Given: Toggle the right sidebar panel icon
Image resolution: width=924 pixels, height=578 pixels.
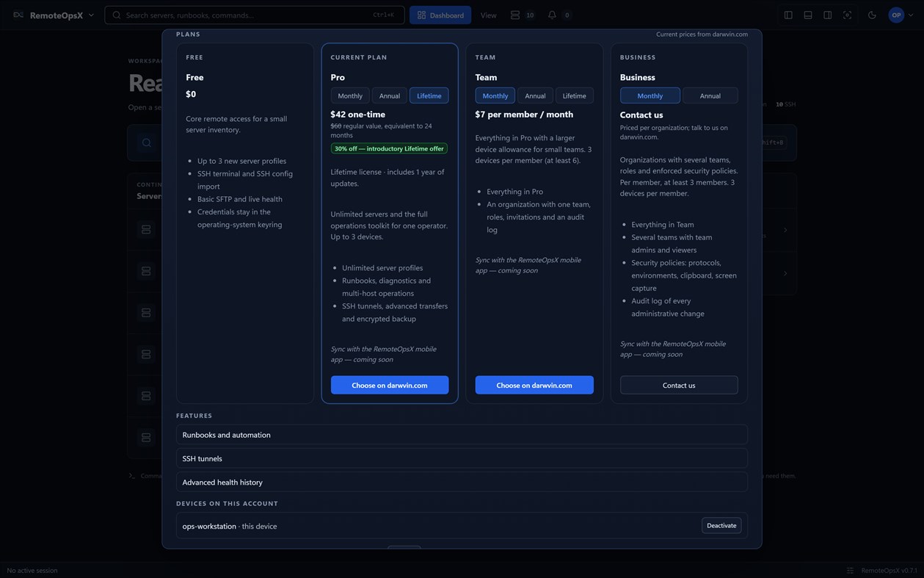Looking at the screenshot, I should [x=828, y=15].
